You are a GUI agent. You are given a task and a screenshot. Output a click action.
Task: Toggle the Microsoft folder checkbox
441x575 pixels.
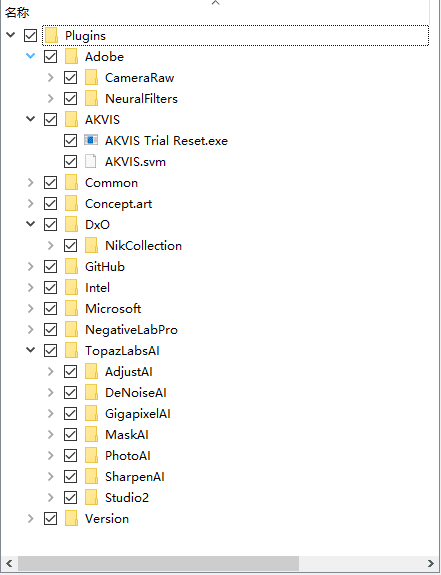point(50,309)
